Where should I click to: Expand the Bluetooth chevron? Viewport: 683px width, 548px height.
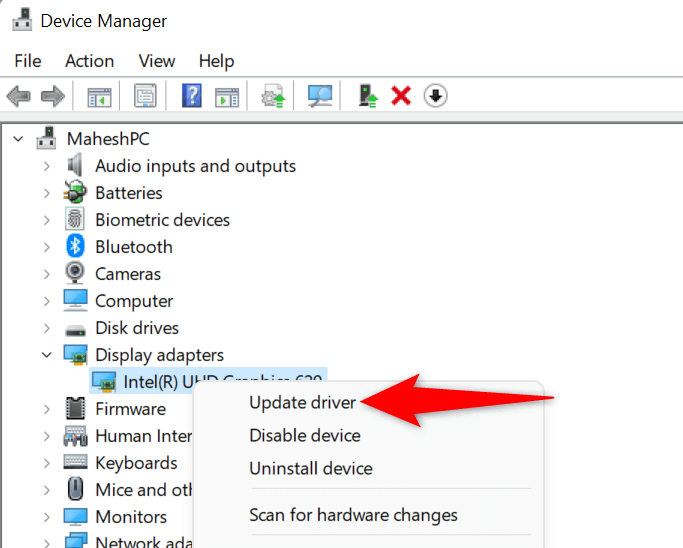(x=47, y=247)
